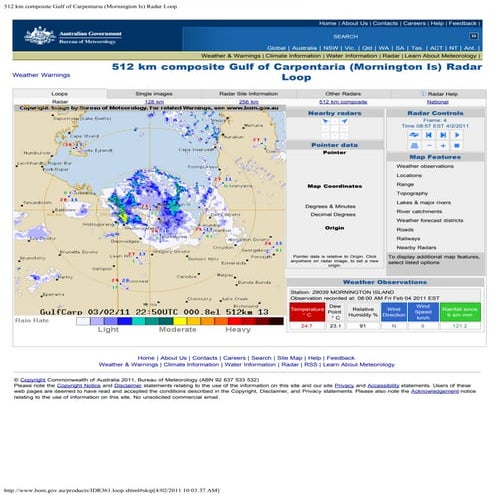Select the Roads map feature

(x=405, y=230)
